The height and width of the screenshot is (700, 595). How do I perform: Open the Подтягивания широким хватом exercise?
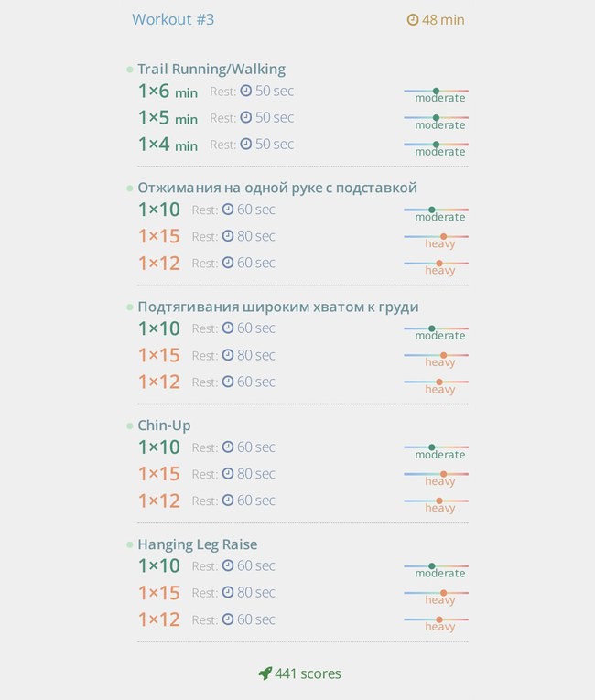[278, 307]
